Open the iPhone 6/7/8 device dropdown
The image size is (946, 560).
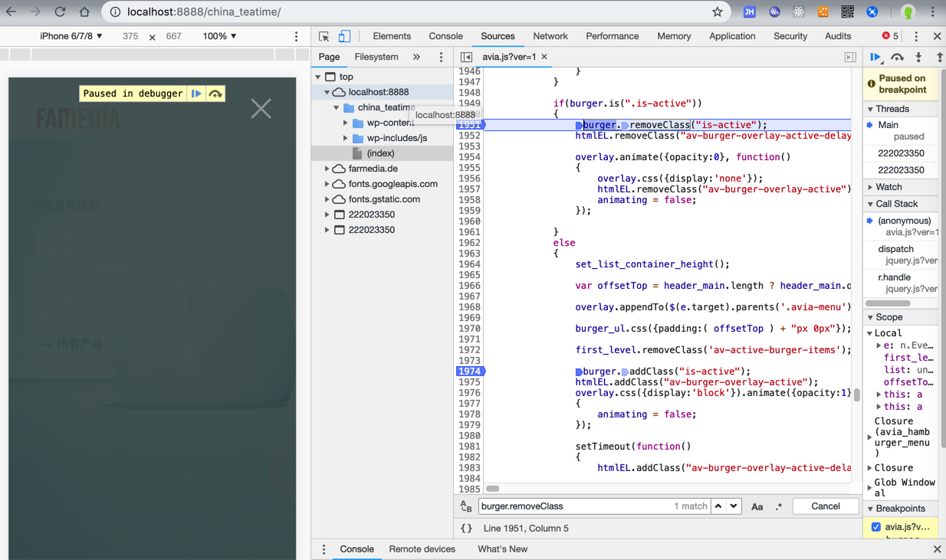71,36
